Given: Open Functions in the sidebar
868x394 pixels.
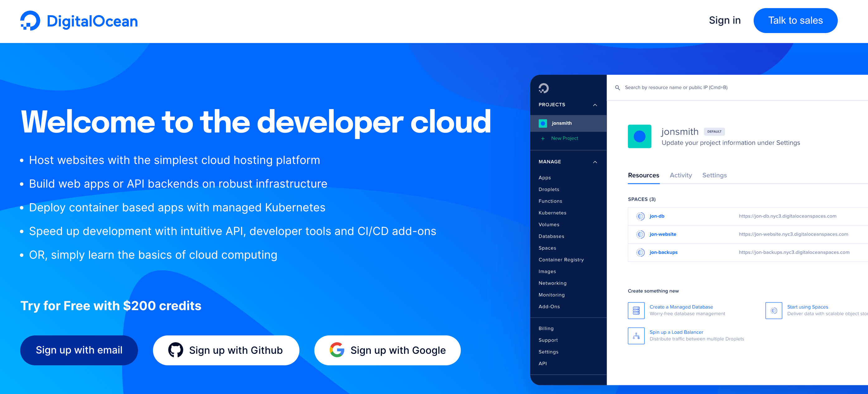Looking at the screenshot, I should (x=550, y=201).
